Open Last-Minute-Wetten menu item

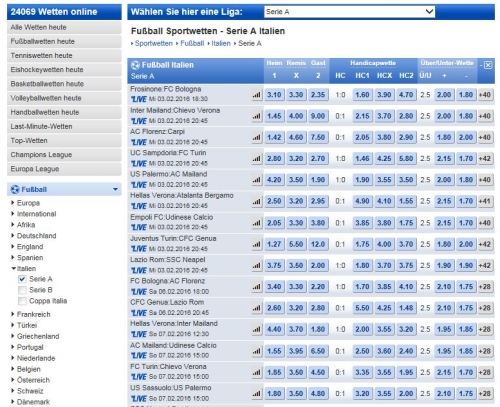tap(64, 126)
